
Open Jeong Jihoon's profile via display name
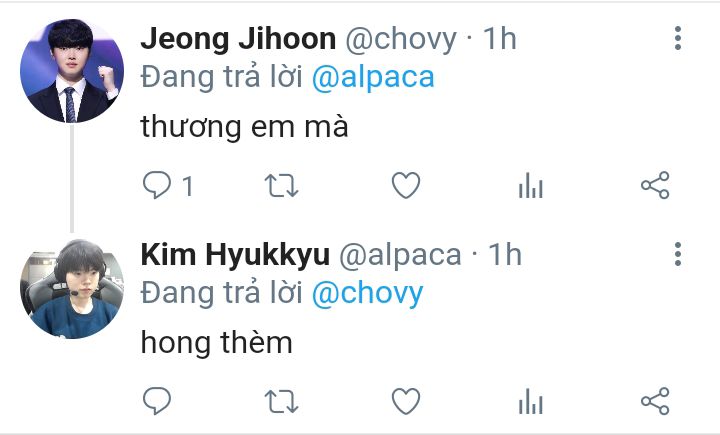click(x=238, y=39)
